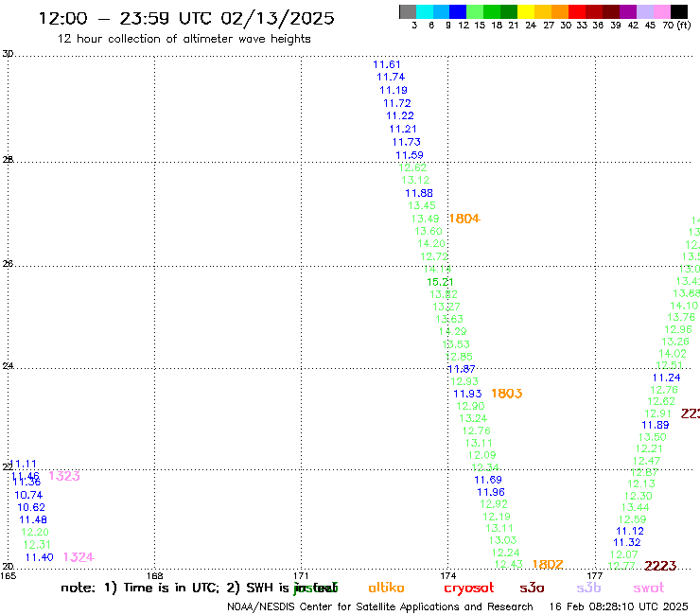Click the pink swatch beside the black swatch
The image size is (700, 615).
(662, 11)
